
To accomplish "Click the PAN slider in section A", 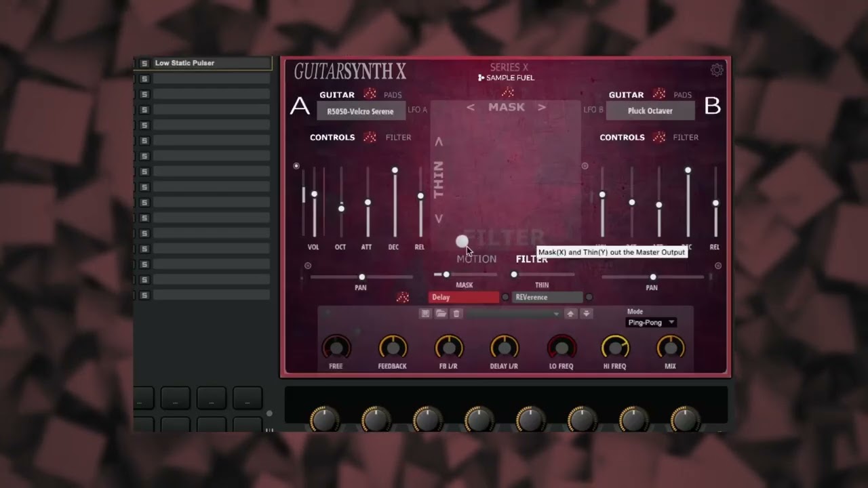I will tap(361, 277).
